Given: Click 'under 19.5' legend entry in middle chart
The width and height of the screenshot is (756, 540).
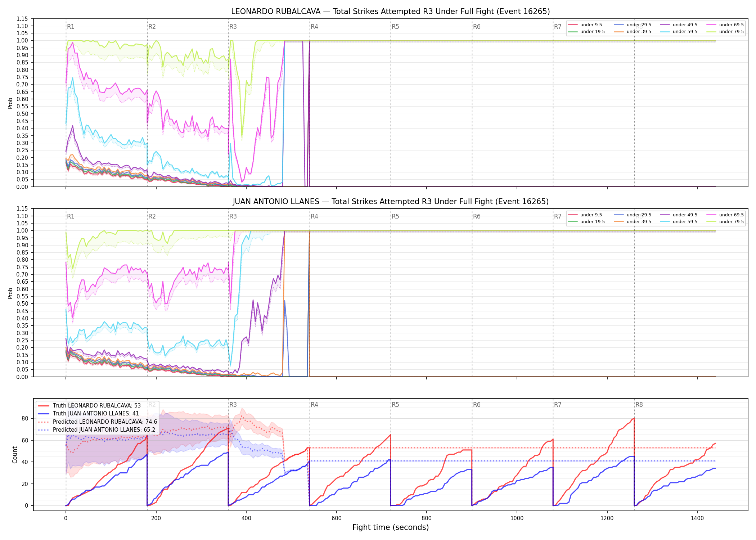Looking at the screenshot, I should 586,222.
